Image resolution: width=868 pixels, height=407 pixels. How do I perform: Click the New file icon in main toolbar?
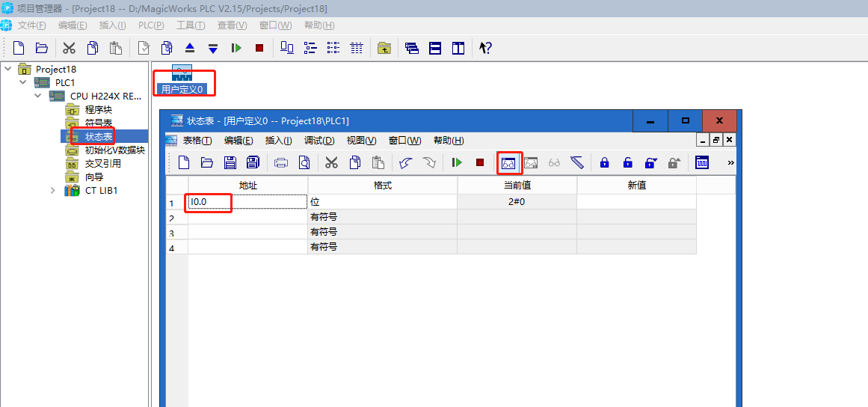(19, 48)
